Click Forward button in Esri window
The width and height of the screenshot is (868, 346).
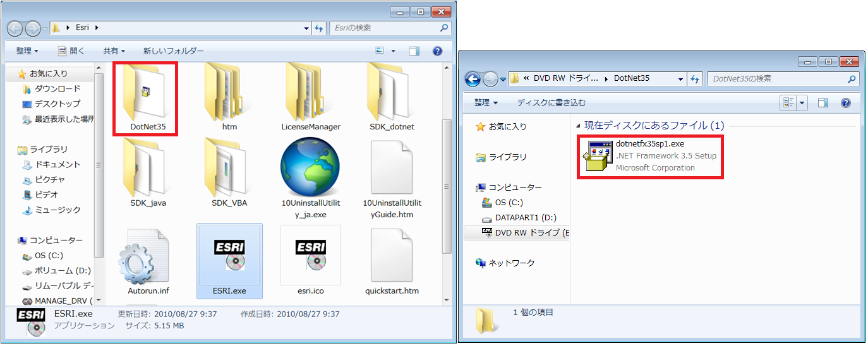coord(33,28)
